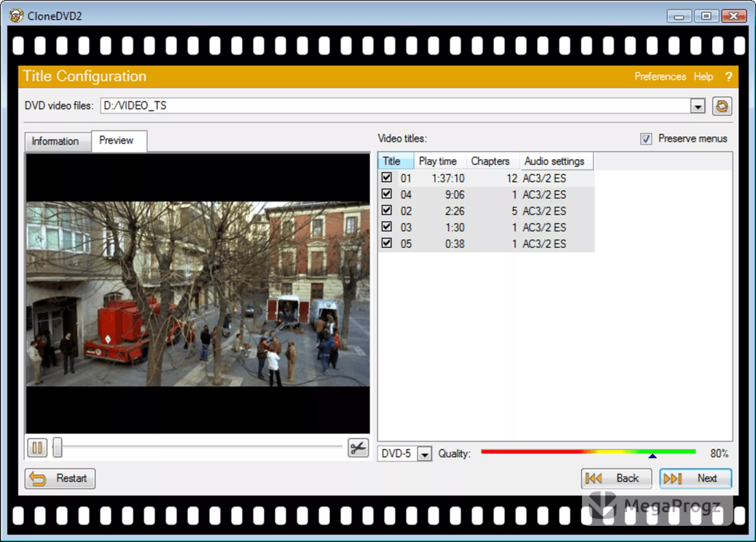
Task: Close the CloneDVD2 window
Action: coord(734,16)
